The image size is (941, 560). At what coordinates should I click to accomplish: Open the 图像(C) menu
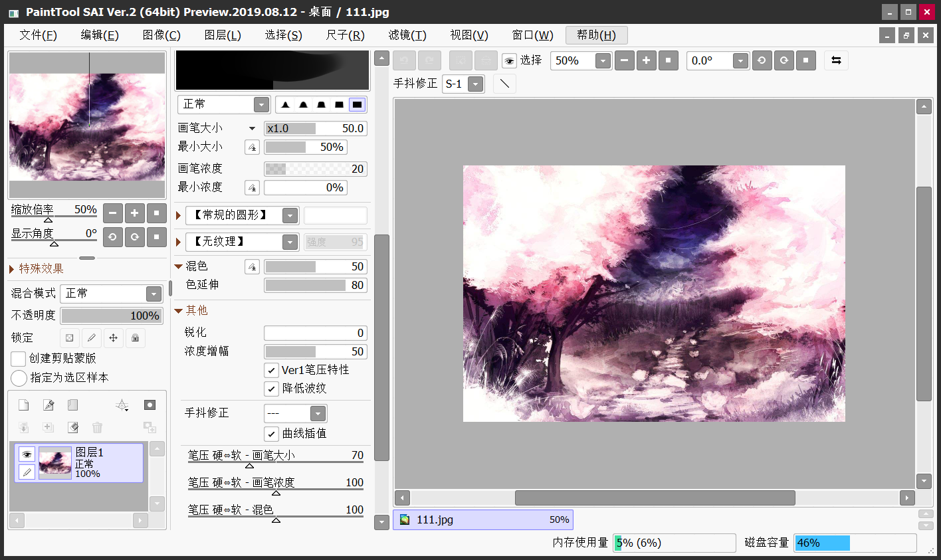point(161,35)
